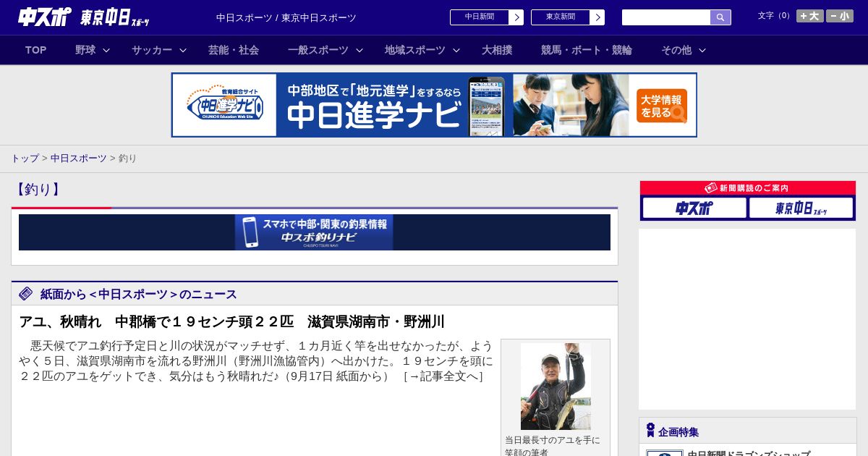Follow the ［→記事全文へ］ link

point(443,376)
